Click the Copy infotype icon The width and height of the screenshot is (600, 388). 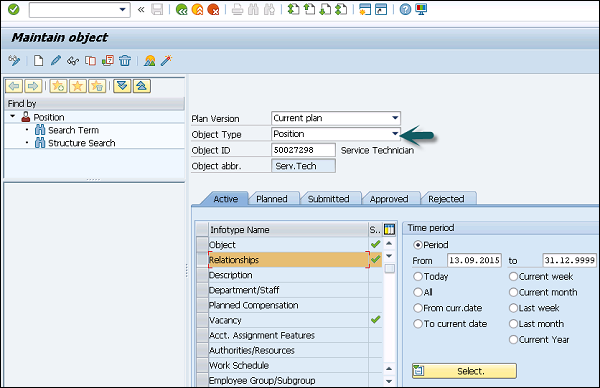click(x=90, y=60)
